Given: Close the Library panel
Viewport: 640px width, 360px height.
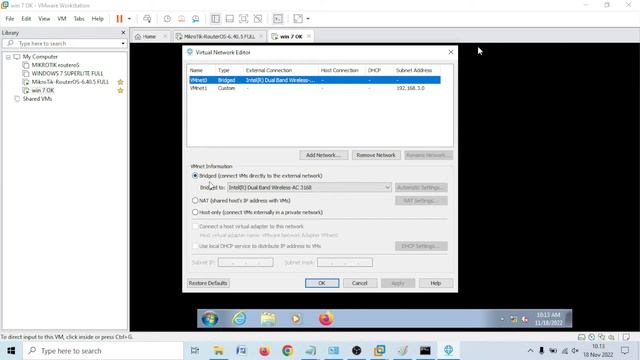Looking at the screenshot, I should tap(123, 33).
